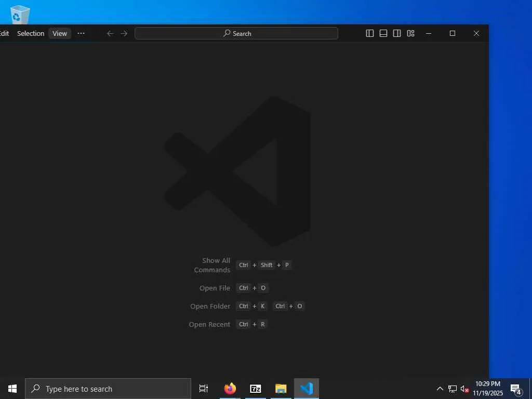Open the Windows Start menu
This screenshot has height=399, width=532.
pos(12,389)
